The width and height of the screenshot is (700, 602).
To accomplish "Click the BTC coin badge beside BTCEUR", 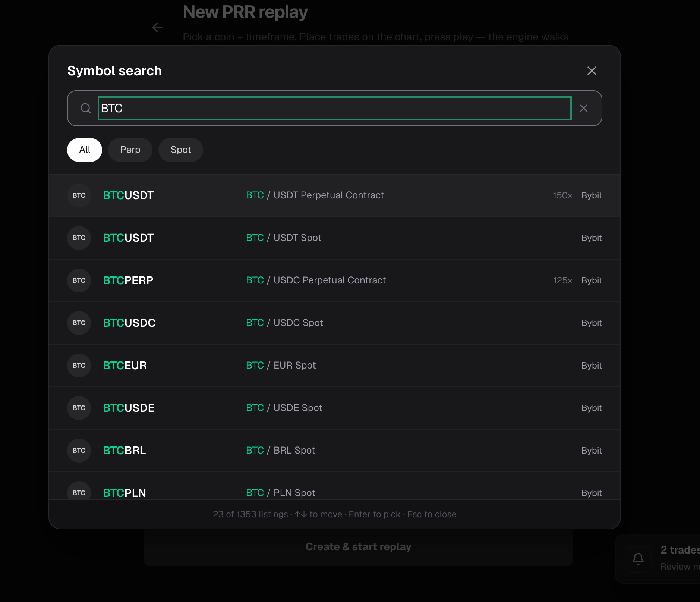I will (79, 366).
